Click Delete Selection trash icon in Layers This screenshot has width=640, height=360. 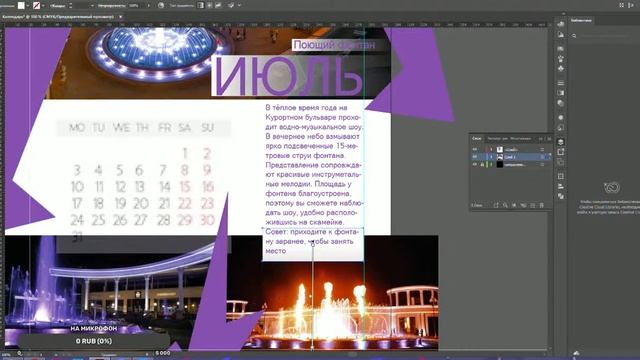pos(542,205)
